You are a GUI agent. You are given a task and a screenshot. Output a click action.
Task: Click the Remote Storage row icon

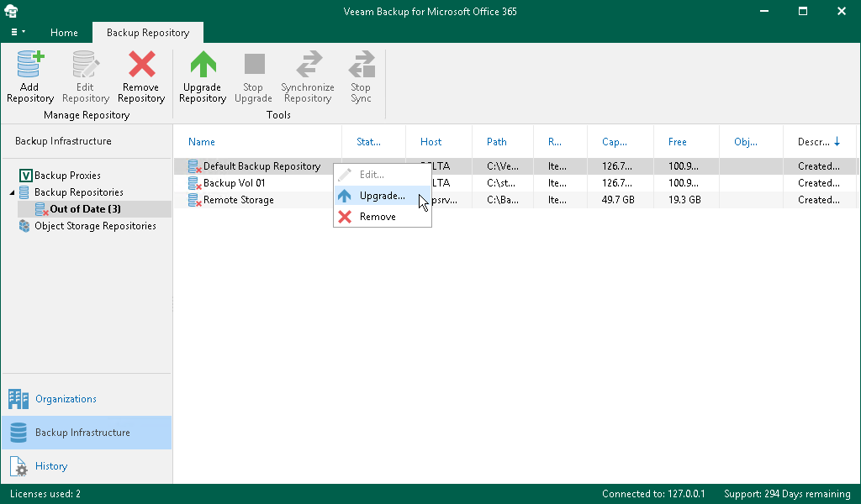(x=194, y=201)
